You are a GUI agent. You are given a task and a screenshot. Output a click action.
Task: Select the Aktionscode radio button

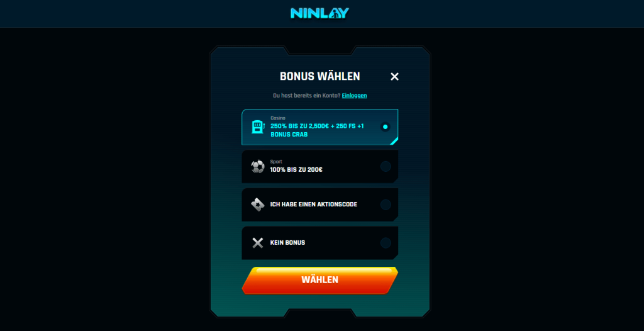tap(386, 205)
